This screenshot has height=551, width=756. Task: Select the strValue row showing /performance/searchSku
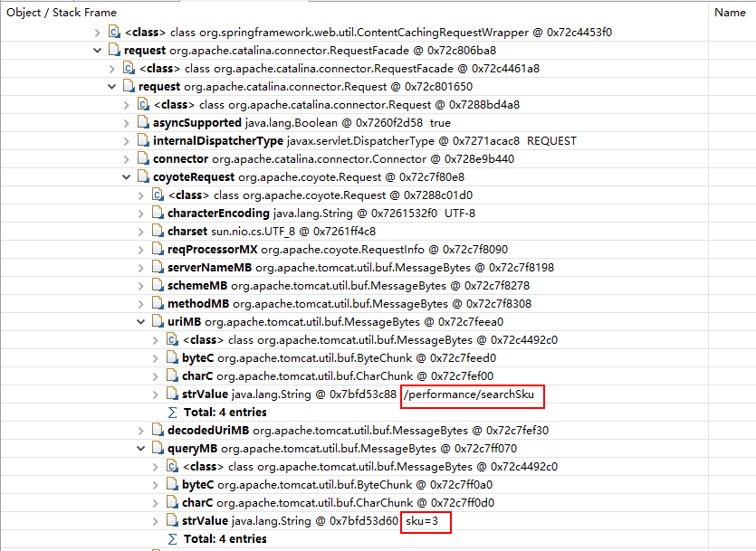click(272, 394)
